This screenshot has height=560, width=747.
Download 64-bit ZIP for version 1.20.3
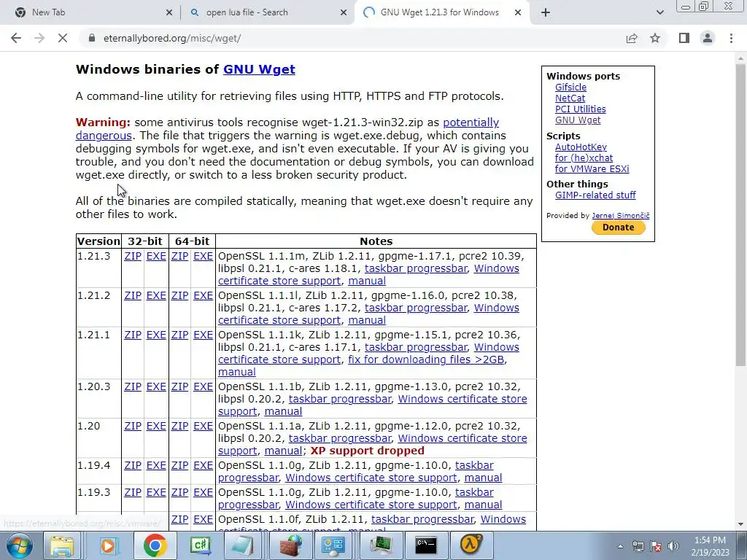pyautogui.click(x=179, y=386)
